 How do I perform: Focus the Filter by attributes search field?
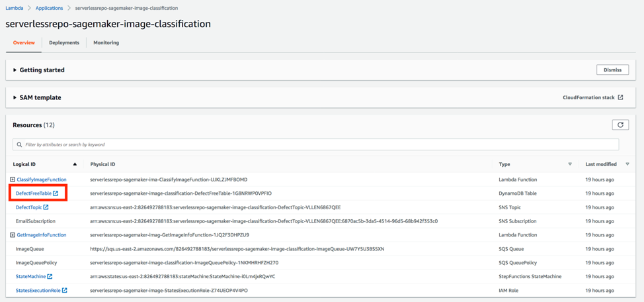(316, 145)
